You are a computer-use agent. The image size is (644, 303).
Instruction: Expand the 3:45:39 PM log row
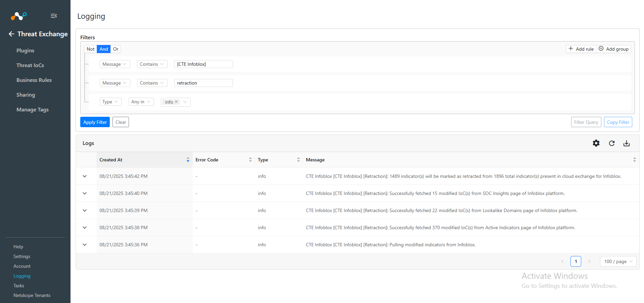click(85, 210)
